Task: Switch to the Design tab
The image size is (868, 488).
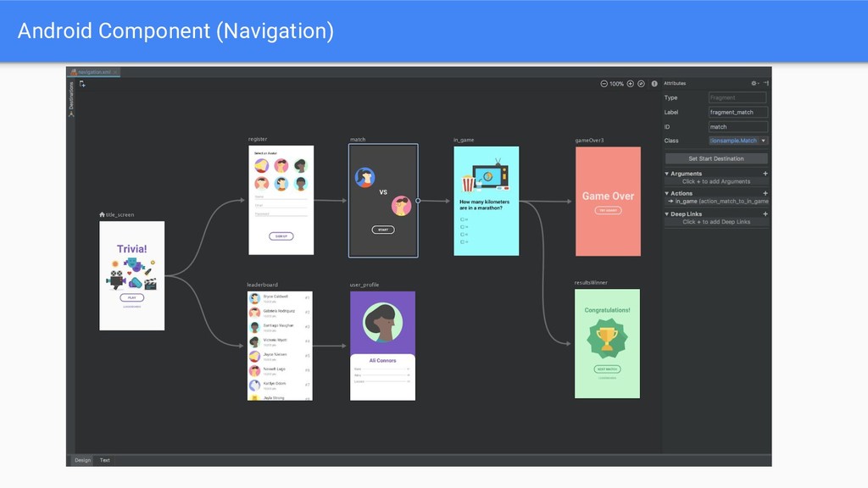Action: (x=82, y=460)
